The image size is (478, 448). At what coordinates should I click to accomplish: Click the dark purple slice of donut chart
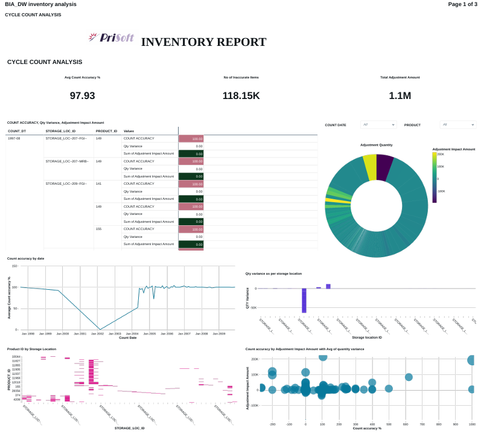pos(384,167)
